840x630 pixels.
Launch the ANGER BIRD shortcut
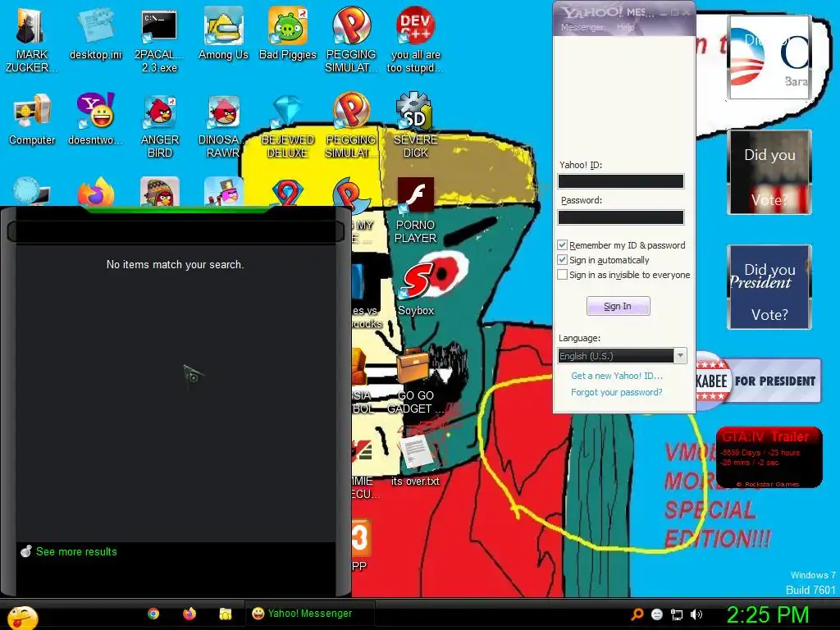click(x=160, y=126)
